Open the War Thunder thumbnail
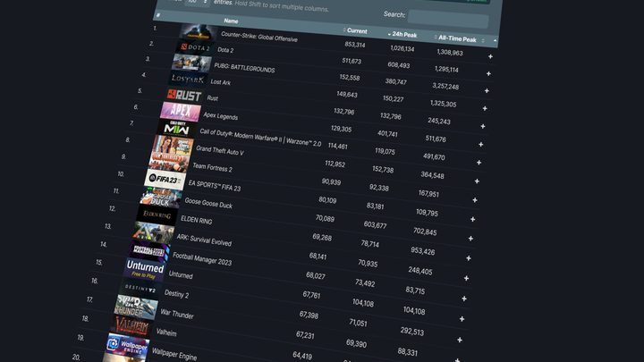Screen dimensions: 644x362 tap(136, 307)
